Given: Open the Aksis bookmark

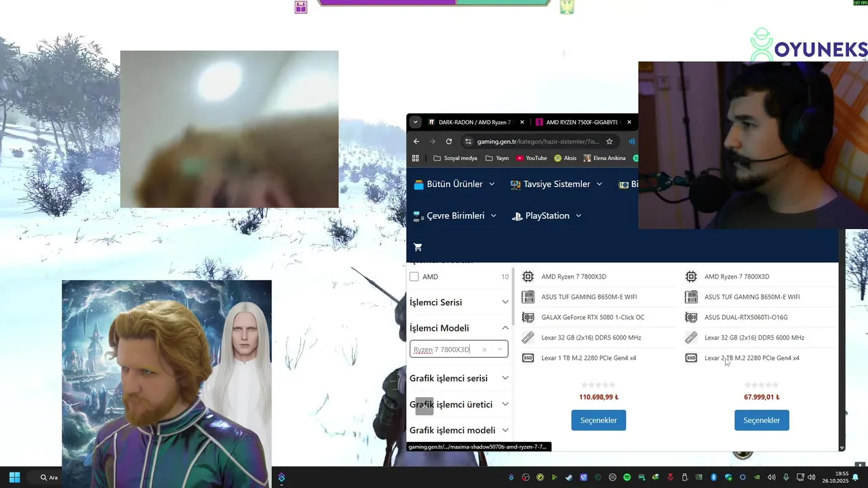Looking at the screenshot, I should [566, 158].
